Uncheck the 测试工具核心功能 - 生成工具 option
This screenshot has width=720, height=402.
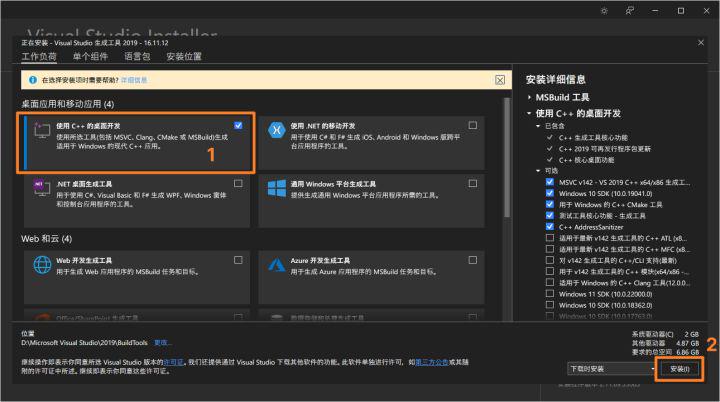tap(550, 215)
